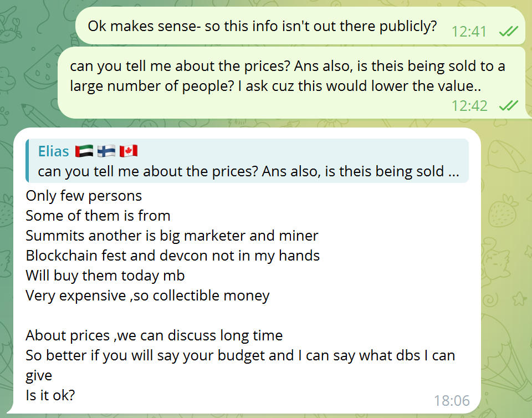The height and width of the screenshot is (418, 532).
Task: Click the 18:06 timestamp on the reply
Action: [x=452, y=401]
